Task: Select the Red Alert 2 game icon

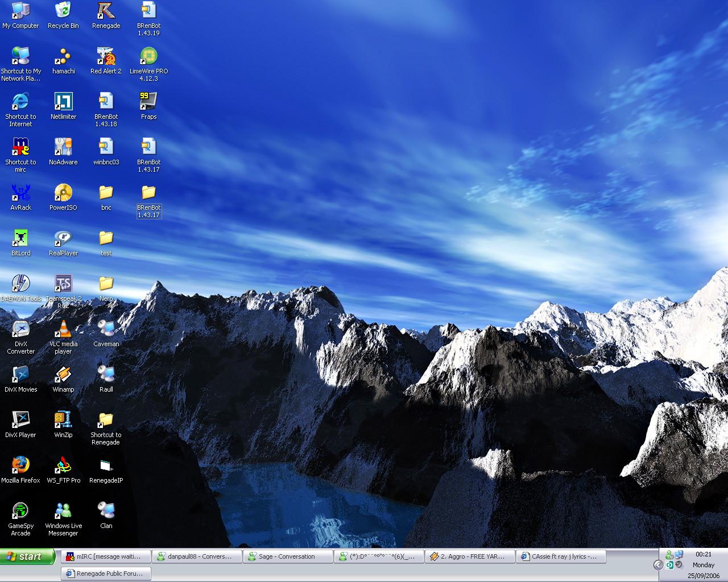Action: [x=106, y=56]
